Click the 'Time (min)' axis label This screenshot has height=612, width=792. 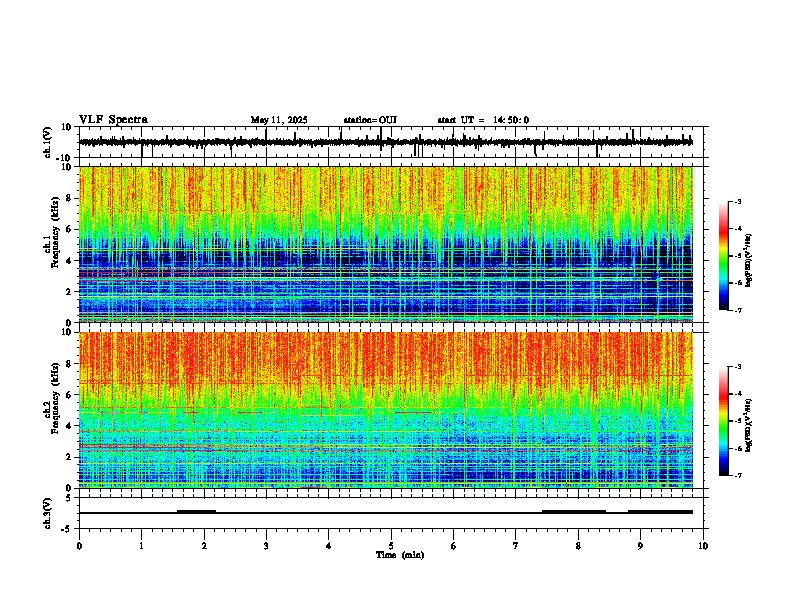pos(400,555)
